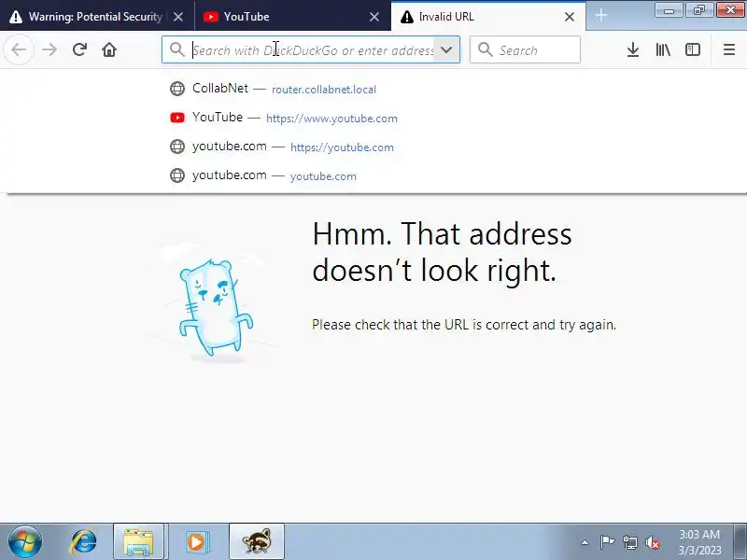The image size is (747, 560).
Task: Show hidden system tray icons
Action: 585,542
